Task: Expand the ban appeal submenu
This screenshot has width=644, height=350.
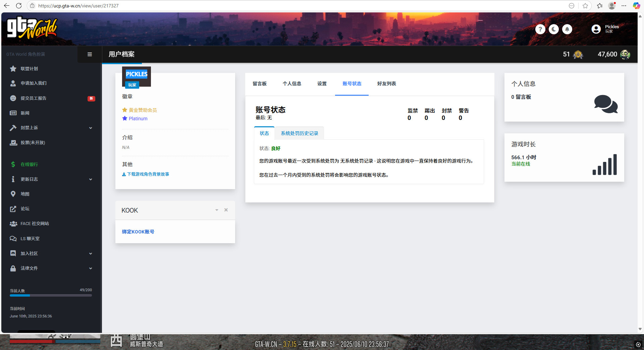Action: [x=91, y=128]
